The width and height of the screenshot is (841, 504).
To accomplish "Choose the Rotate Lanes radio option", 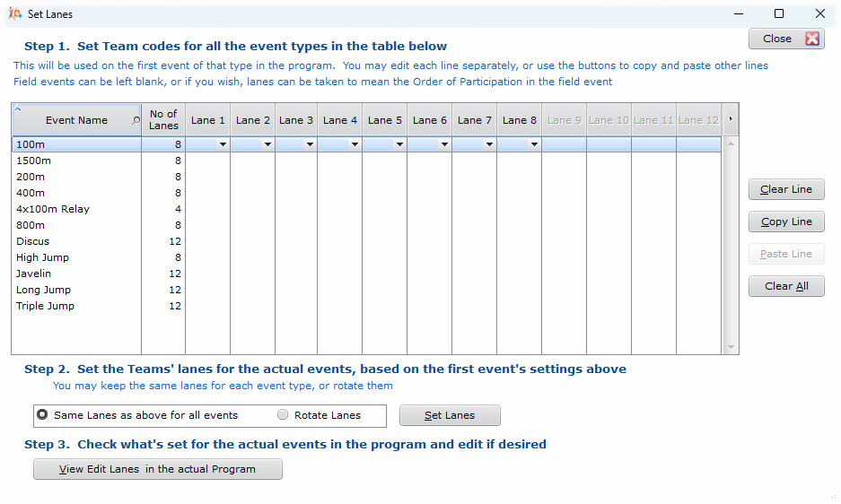I will [x=284, y=415].
